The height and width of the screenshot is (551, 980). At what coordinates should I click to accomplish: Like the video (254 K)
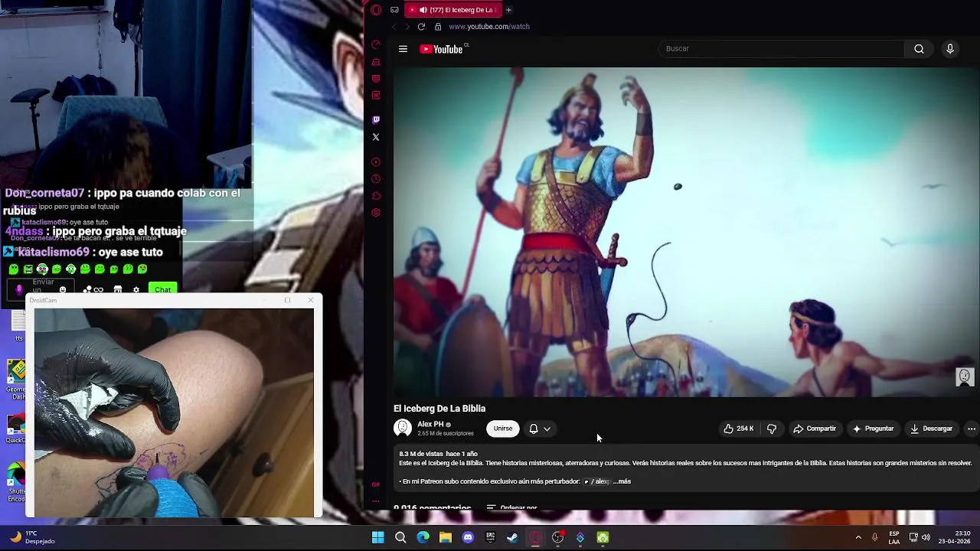coord(739,429)
